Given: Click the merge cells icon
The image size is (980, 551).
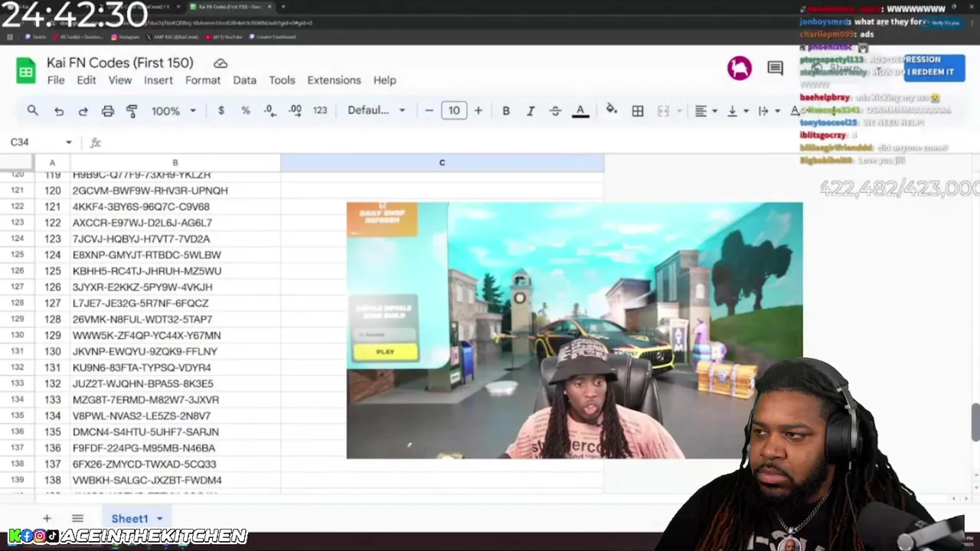Looking at the screenshot, I should pyautogui.click(x=663, y=111).
